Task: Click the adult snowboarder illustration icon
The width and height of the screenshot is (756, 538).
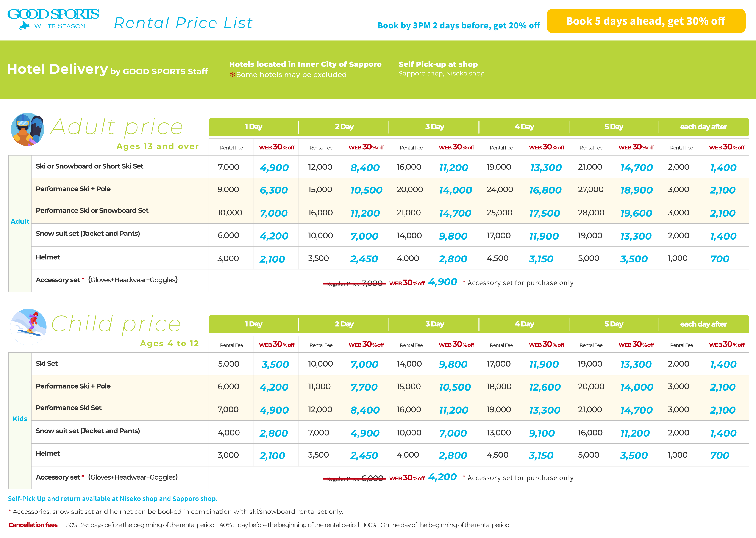Action: click(x=27, y=130)
